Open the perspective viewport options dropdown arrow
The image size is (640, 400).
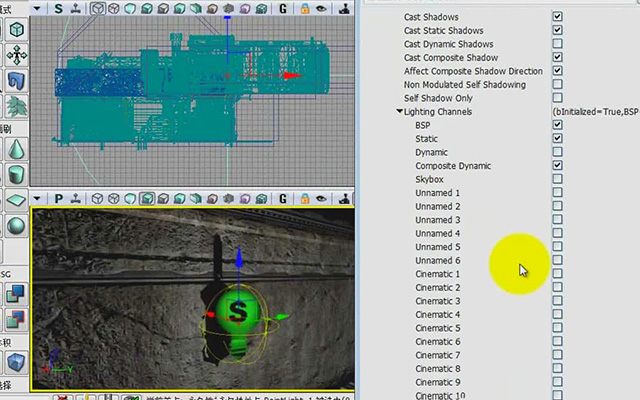[37, 199]
